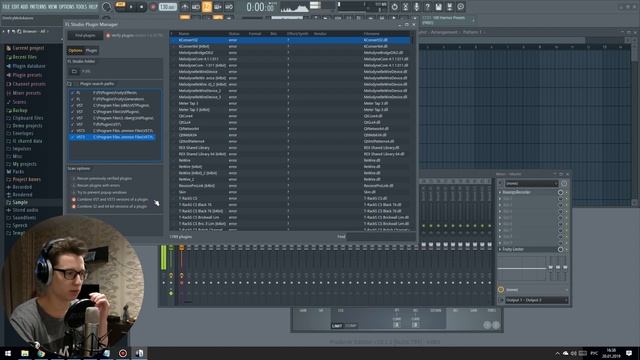
Task: Open Recent files in the browser
Action: [24, 57]
